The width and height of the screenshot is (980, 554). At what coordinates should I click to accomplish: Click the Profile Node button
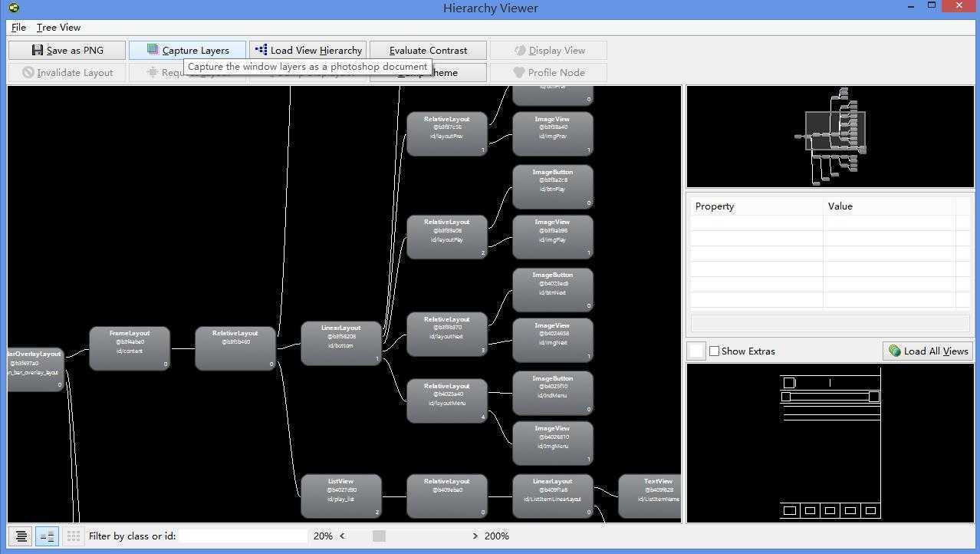click(x=548, y=72)
